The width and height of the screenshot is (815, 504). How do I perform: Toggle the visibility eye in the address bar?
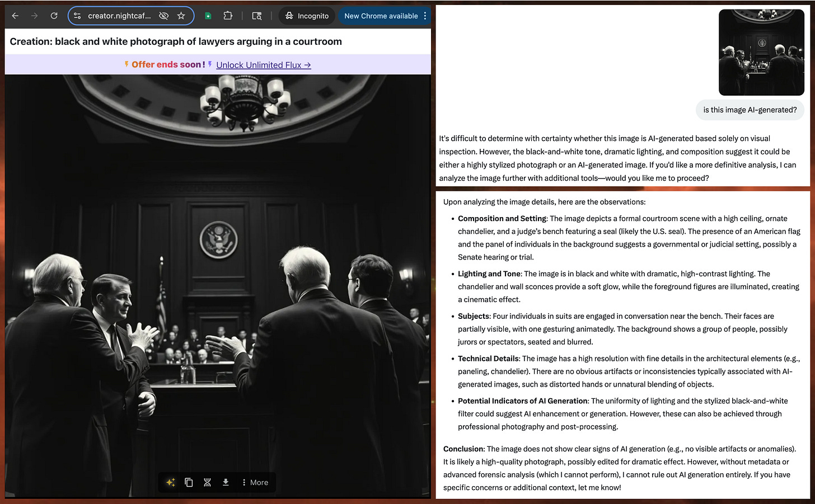point(163,16)
